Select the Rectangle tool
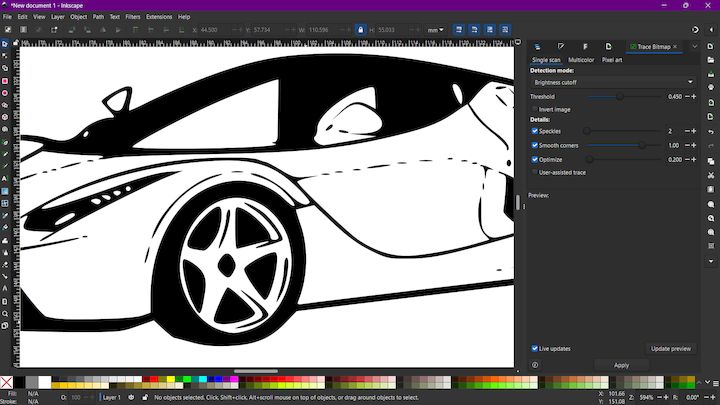720x405 pixels. [x=5, y=81]
